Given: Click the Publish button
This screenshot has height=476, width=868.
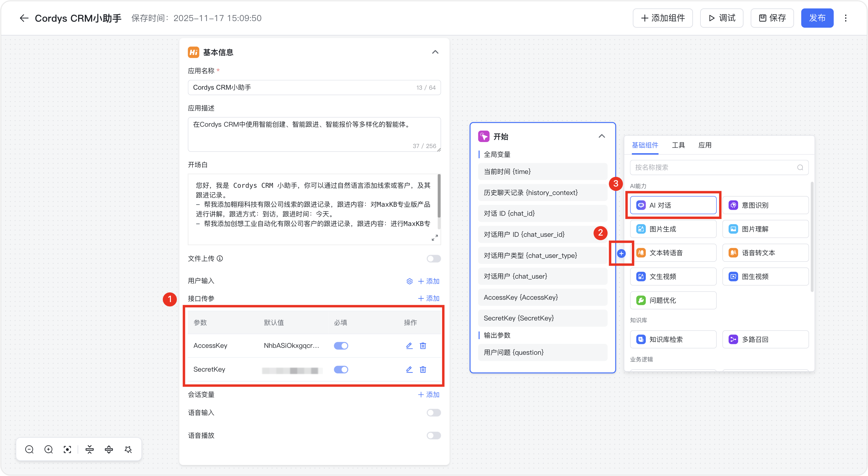Looking at the screenshot, I should pos(817,18).
